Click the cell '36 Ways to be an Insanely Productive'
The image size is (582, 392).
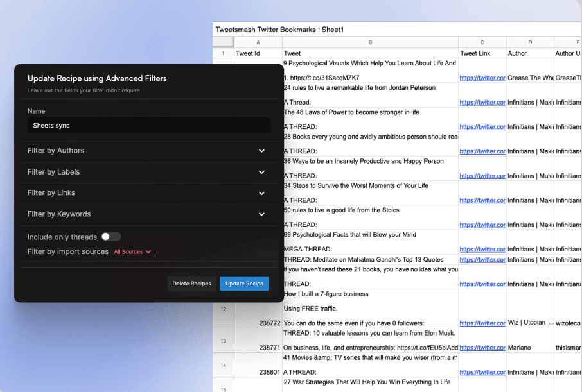370,168
